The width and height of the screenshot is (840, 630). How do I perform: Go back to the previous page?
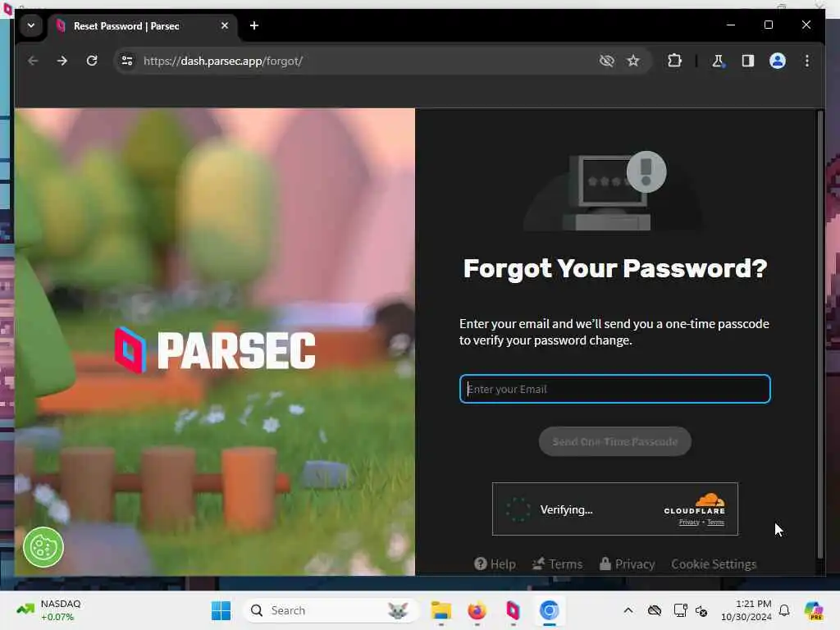[x=33, y=61]
